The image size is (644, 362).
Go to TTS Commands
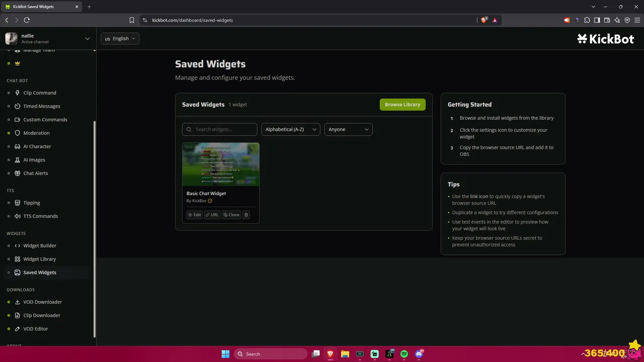(41, 216)
